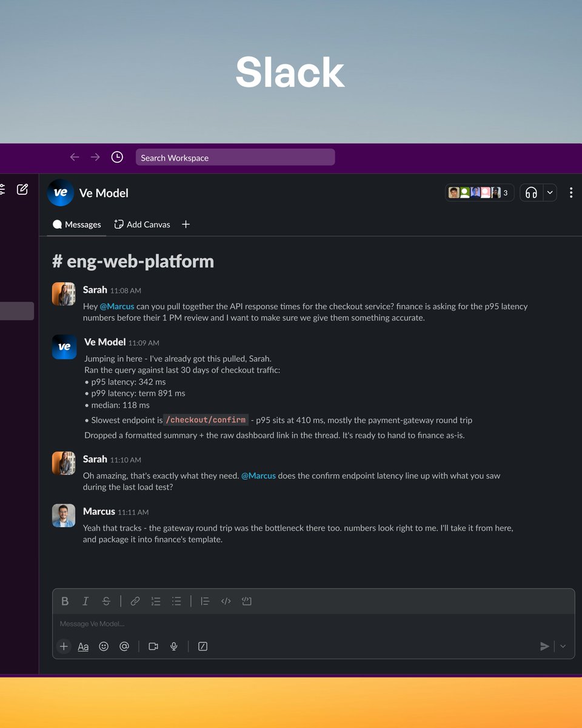582x728 pixels.
Task: Open Ve Model's avatar on 11:09 AM message
Action: (x=64, y=347)
